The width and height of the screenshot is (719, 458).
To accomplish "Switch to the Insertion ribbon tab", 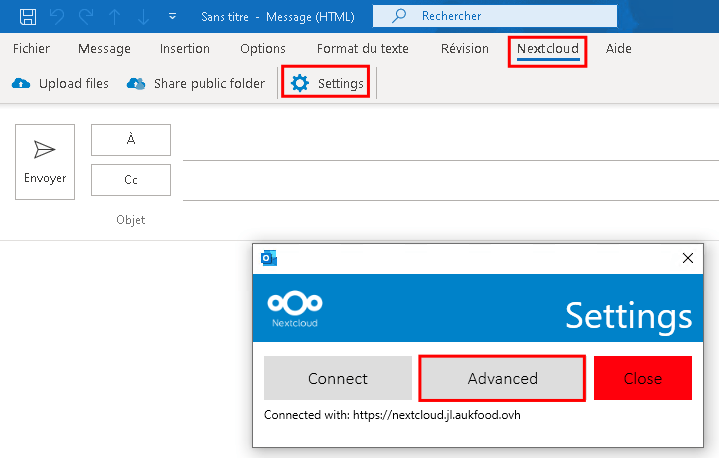I will [185, 49].
